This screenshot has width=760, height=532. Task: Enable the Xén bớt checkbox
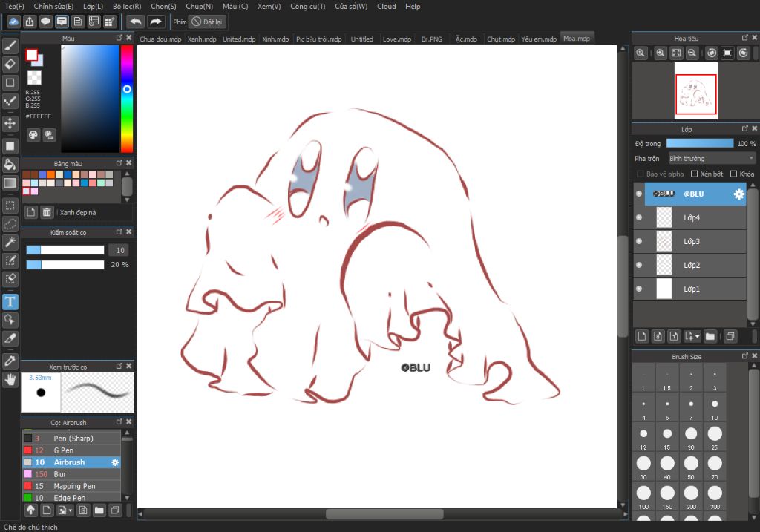[x=694, y=174]
